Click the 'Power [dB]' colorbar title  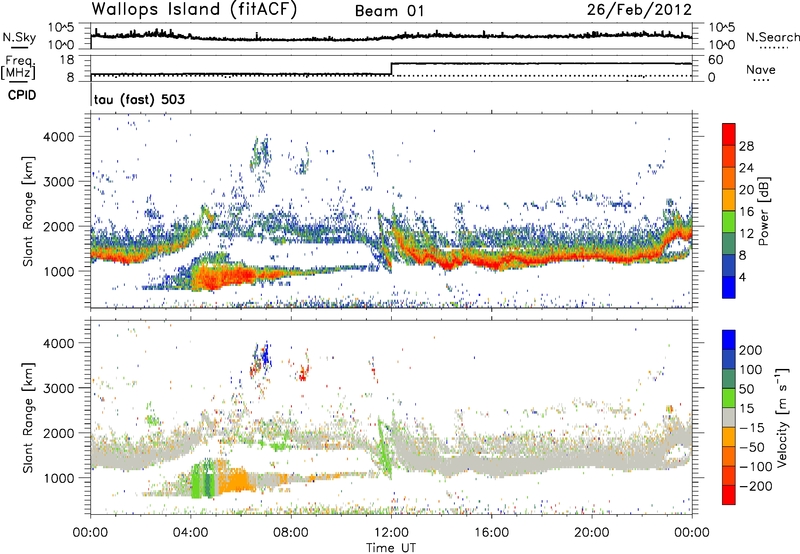coord(763,211)
